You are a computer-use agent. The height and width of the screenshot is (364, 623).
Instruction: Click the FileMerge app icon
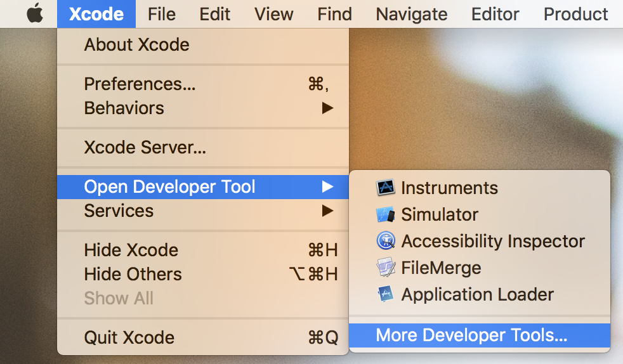point(386,268)
